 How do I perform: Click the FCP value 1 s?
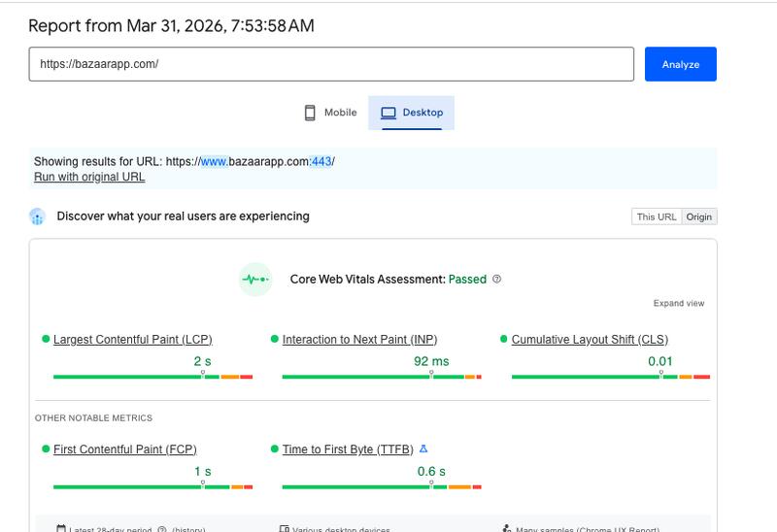pos(202,472)
